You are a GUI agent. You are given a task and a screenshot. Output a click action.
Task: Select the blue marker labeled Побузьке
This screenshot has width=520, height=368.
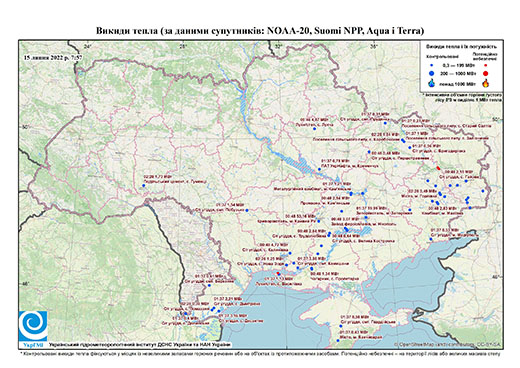pyautogui.click(x=247, y=210)
